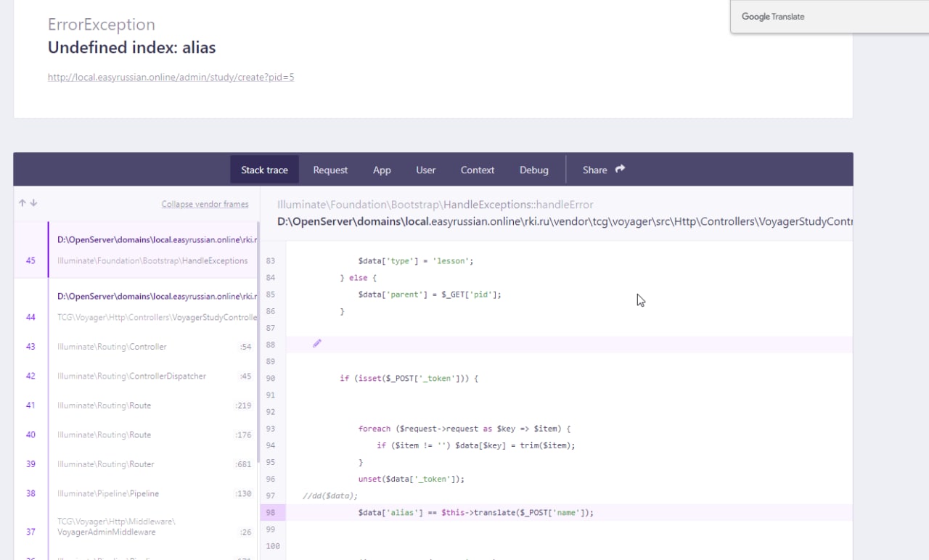Viewport: 929px width, 560px height.
Task: Click the up arrow for previous frame
Action: point(22,204)
